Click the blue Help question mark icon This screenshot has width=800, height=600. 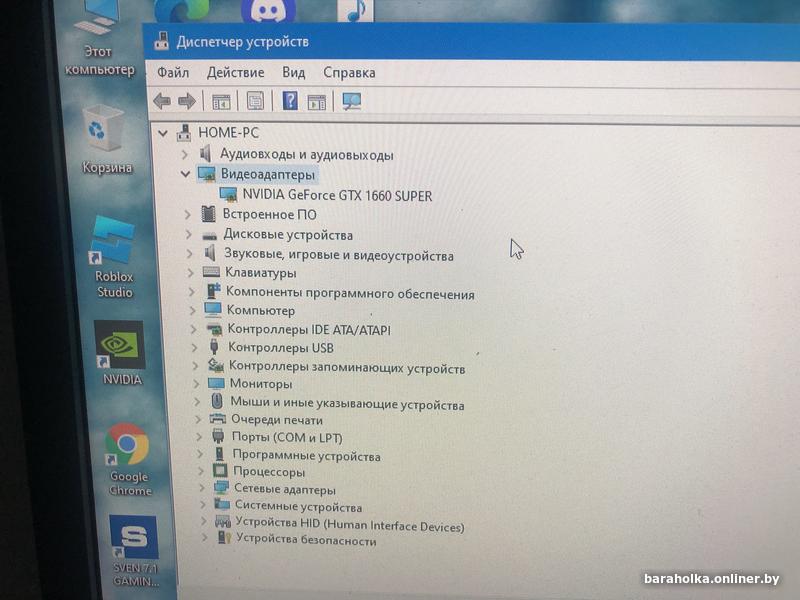[x=290, y=101]
